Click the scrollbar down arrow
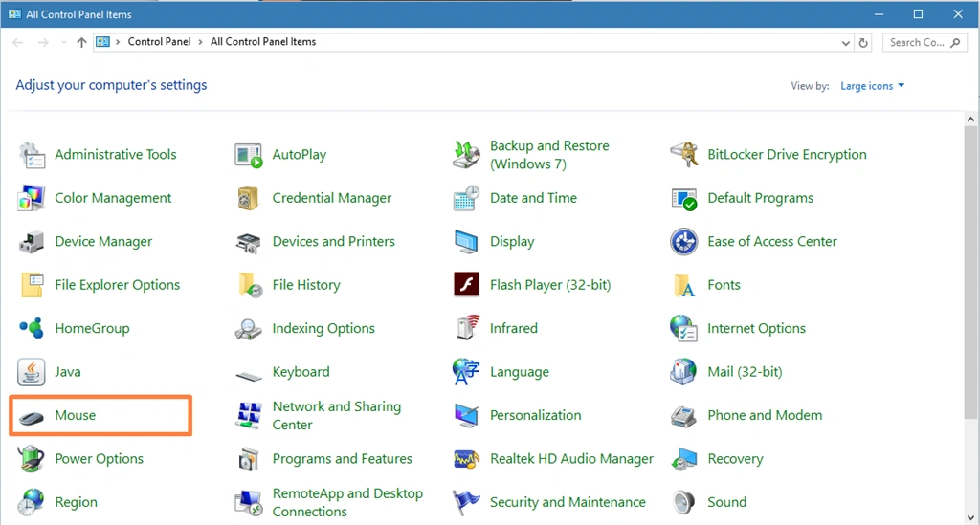Screen dimensions: 980x525 click(x=970, y=517)
